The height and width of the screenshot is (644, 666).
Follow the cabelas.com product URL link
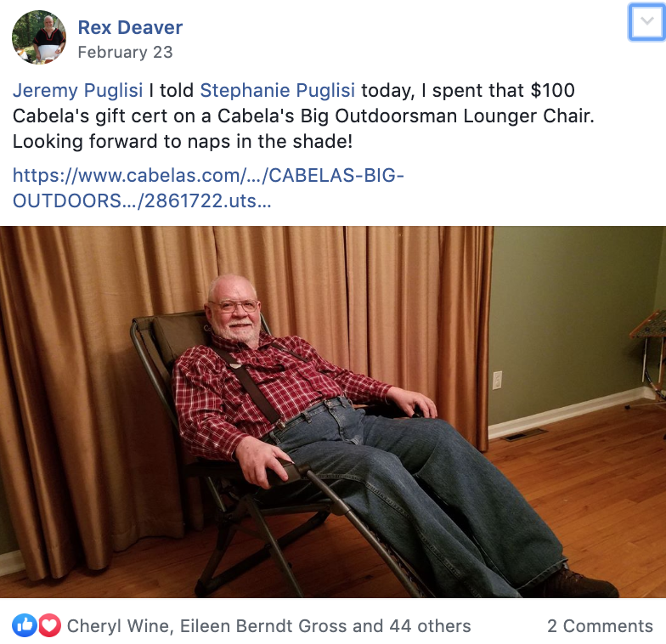208,188
